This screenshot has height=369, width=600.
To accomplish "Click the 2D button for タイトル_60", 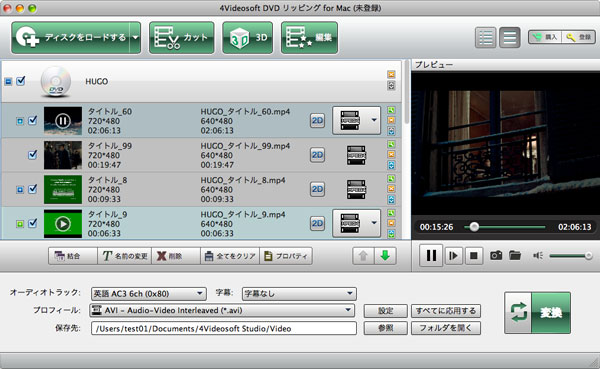I will [317, 121].
